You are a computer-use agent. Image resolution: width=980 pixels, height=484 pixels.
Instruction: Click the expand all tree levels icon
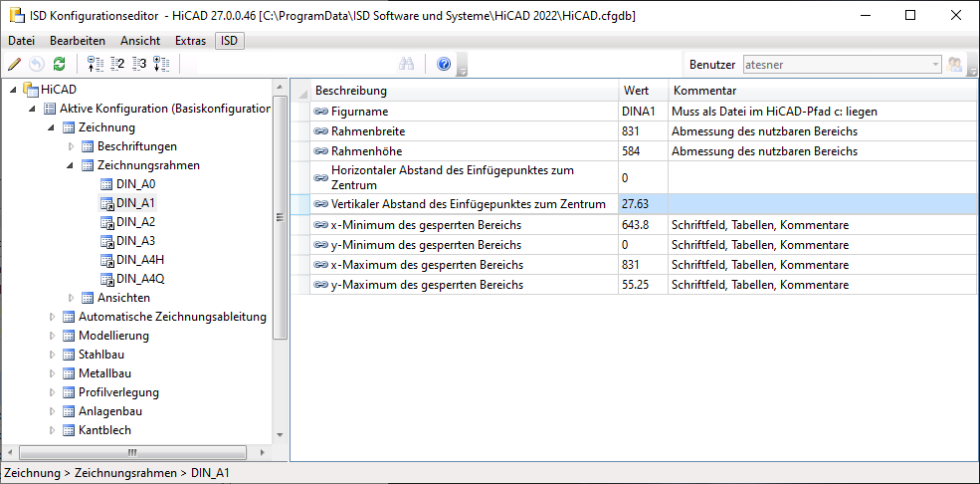pyautogui.click(x=161, y=63)
